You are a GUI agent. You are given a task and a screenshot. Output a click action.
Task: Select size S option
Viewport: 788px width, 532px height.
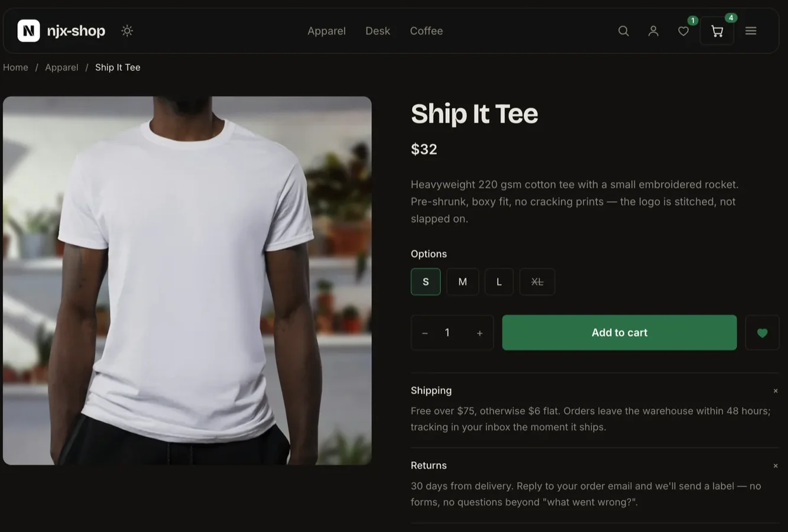(426, 282)
